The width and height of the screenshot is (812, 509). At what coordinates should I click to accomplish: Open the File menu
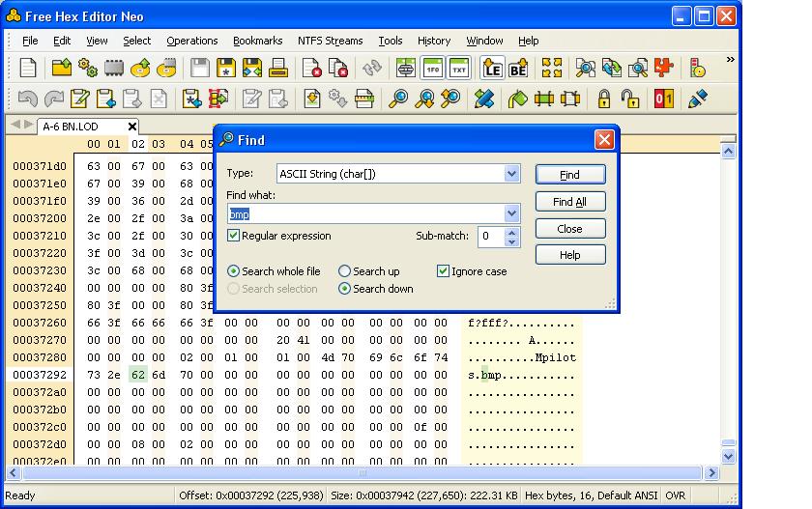tap(30, 41)
